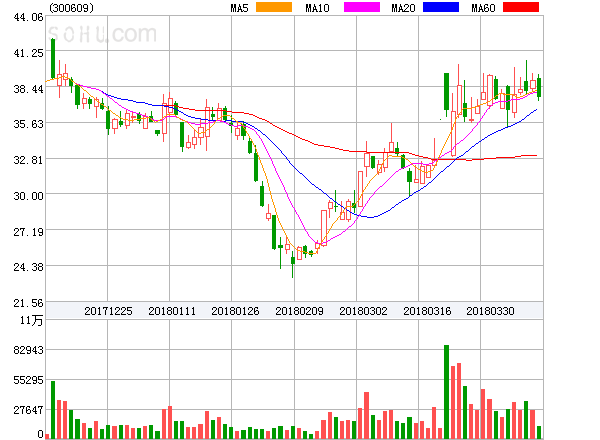The width and height of the screenshot is (600, 440).
Task: Click the 35.63 price axis label
Action: coord(28,124)
